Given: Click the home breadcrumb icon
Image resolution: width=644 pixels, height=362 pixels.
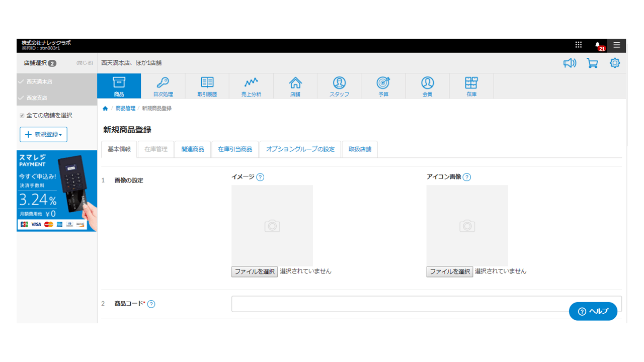Looking at the screenshot, I should pyautogui.click(x=105, y=109).
